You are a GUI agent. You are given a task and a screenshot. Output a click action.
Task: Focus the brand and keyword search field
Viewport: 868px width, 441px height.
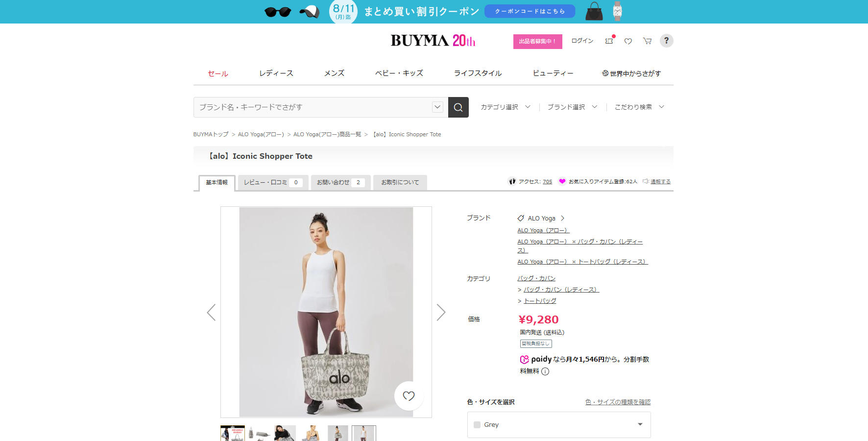pyautogui.click(x=321, y=107)
